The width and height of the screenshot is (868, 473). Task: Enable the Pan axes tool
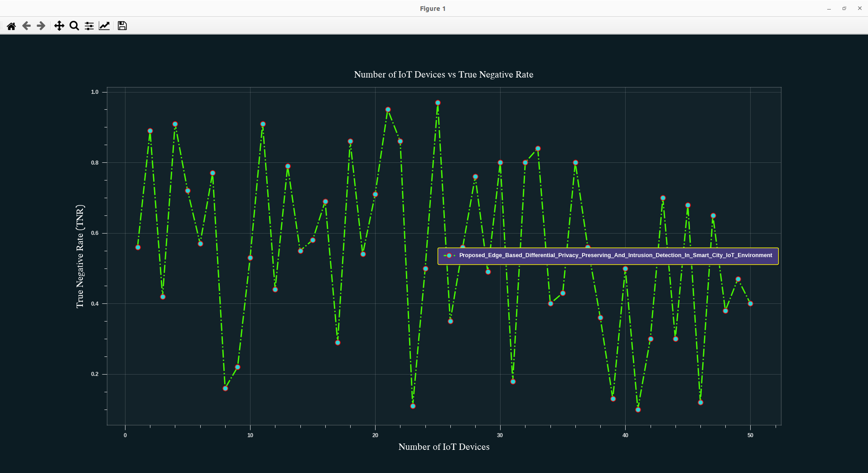click(59, 26)
